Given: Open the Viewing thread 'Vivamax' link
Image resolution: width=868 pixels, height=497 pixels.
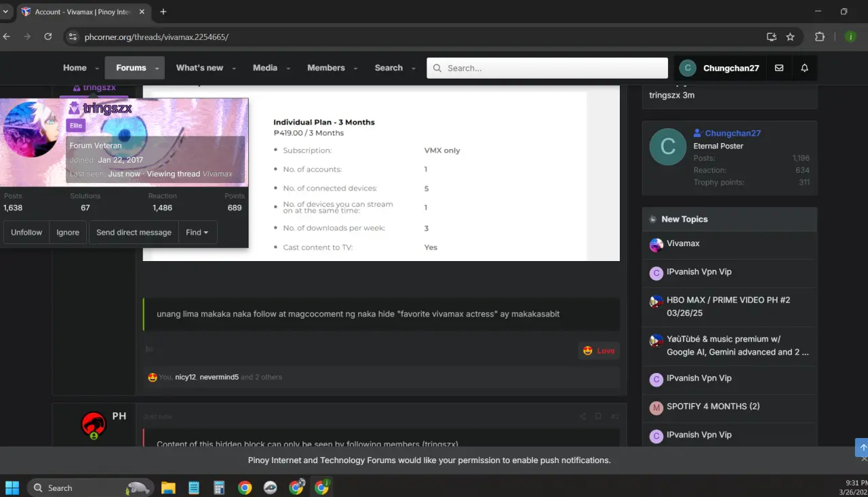Looking at the screenshot, I should pyautogui.click(x=217, y=174).
